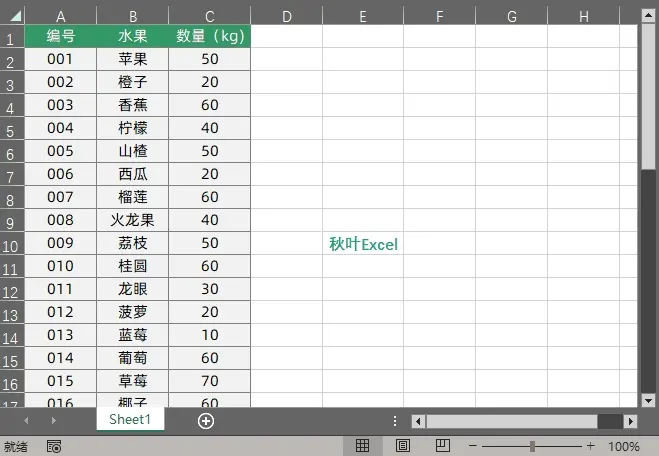Screen dimensions: 659x456
Task: Select row 16 header
Action: tap(12, 381)
